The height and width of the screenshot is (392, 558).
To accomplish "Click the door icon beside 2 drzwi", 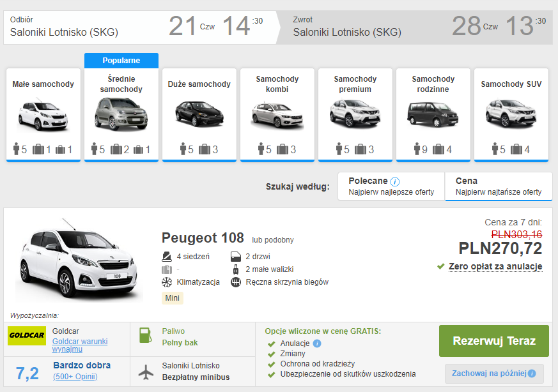I will (x=236, y=256).
